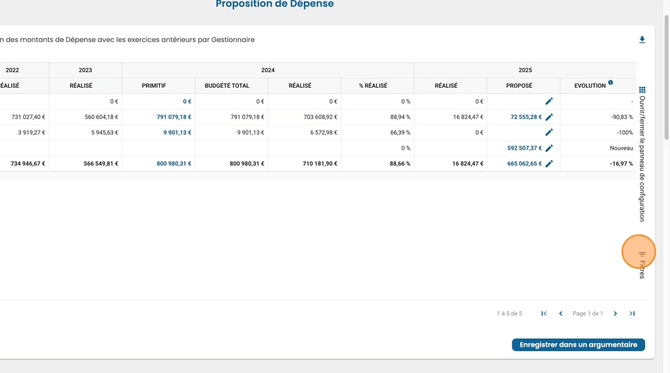Sort by the EVOLUTION column header
670x373 pixels.
tap(590, 86)
